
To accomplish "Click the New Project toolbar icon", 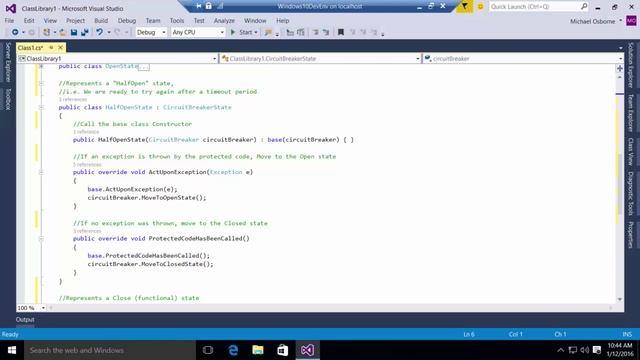I will [47, 32].
